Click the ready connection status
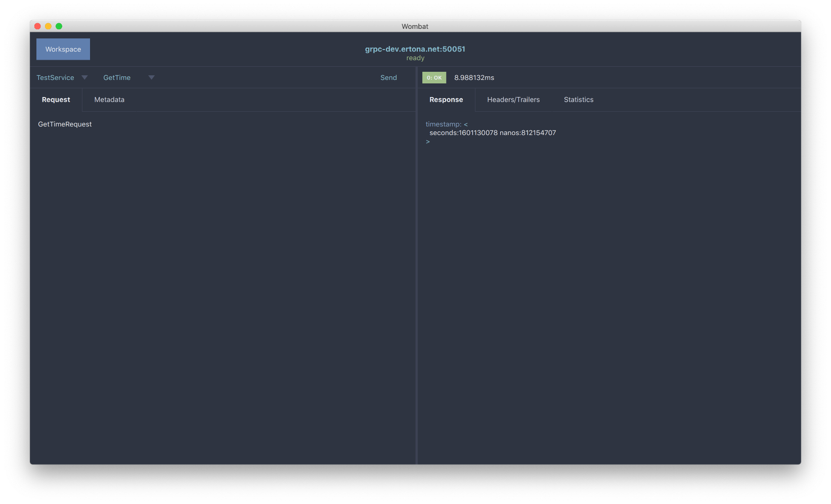The width and height of the screenshot is (831, 504). pos(415,58)
